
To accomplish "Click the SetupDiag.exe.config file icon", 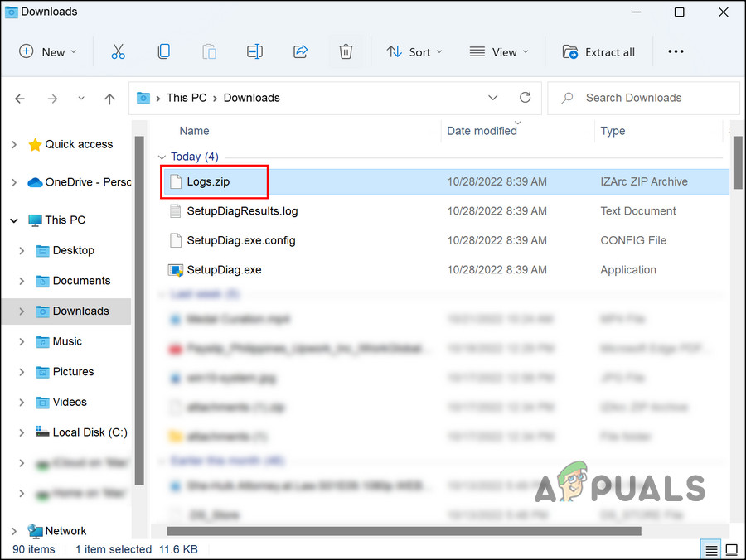I will (176, 240).
